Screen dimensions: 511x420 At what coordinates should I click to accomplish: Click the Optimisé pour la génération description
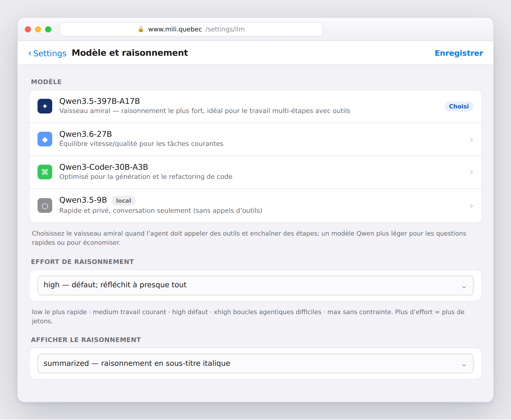(x=146, y=177)
